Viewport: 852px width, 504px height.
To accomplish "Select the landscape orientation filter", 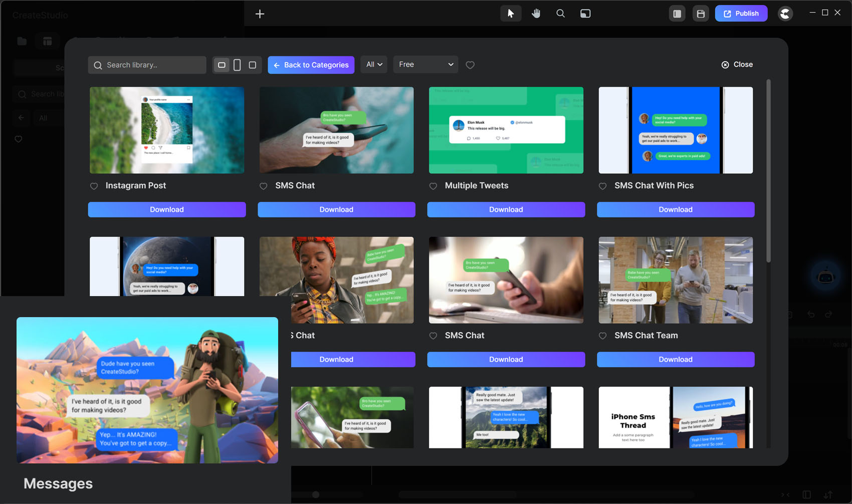I will (222, 65).
